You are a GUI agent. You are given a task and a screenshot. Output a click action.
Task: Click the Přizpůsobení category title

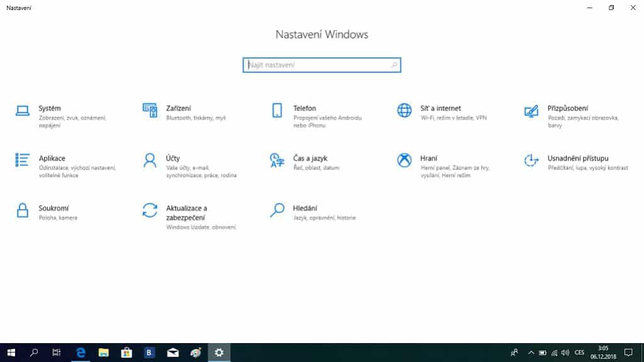tap(568, 108)
